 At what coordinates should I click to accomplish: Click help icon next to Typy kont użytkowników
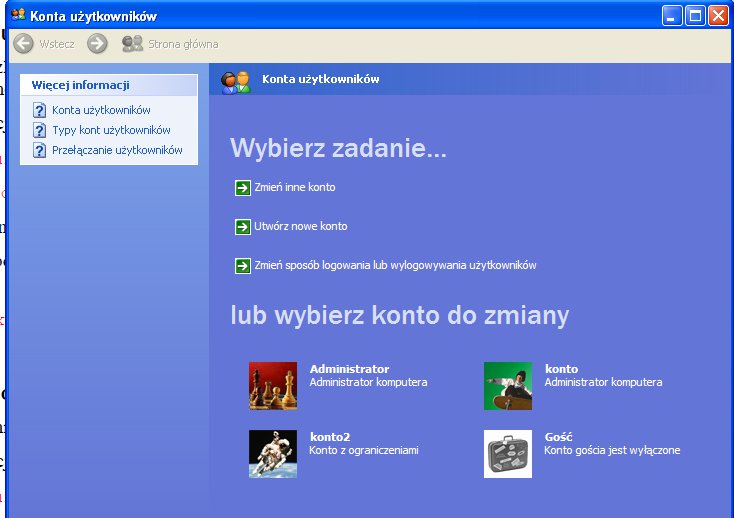[x=40, y=130]
